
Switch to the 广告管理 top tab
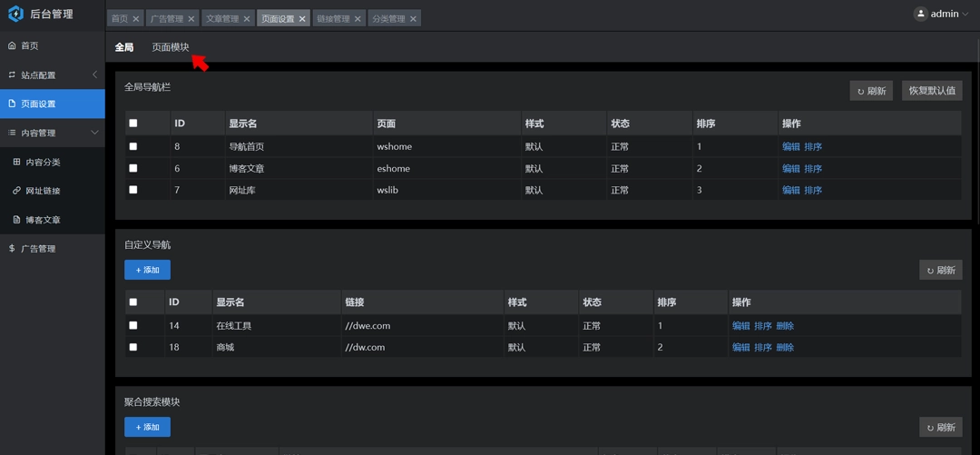click(x=166, y=19)
